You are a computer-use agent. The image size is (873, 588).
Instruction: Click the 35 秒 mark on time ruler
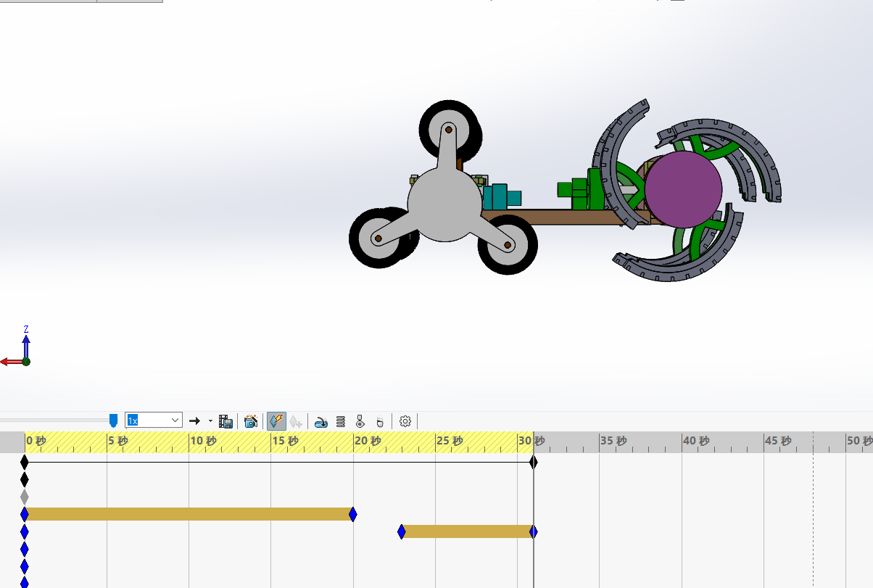click(613, 441)
